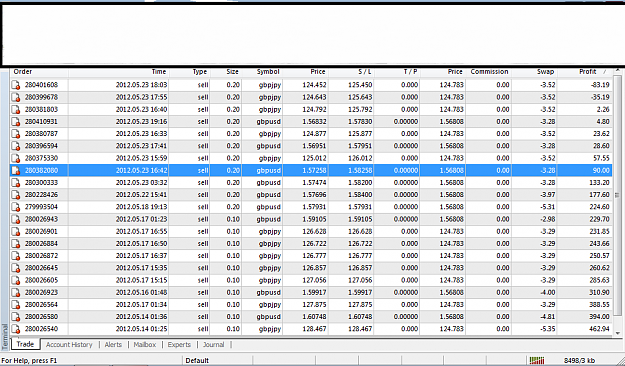Select the time cell 2012.05.23 18:03

(x=142, y=85)
